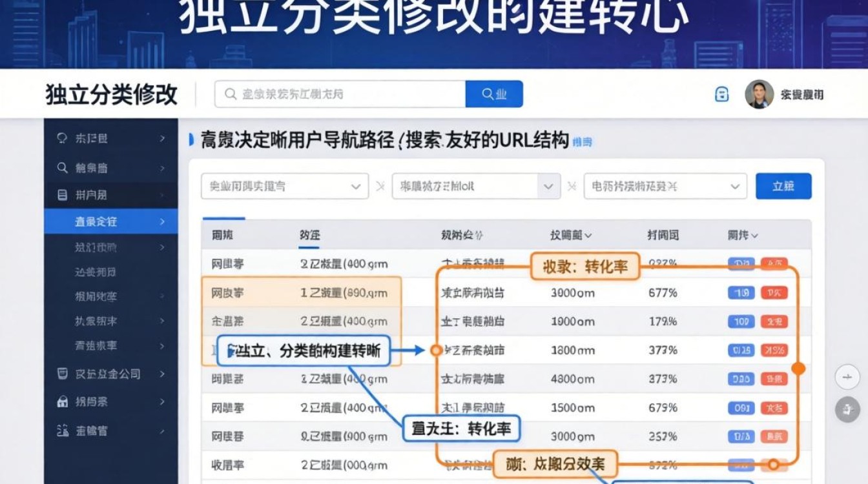Click the chat-bubble icon on the top sidebar item

[61, 138]
